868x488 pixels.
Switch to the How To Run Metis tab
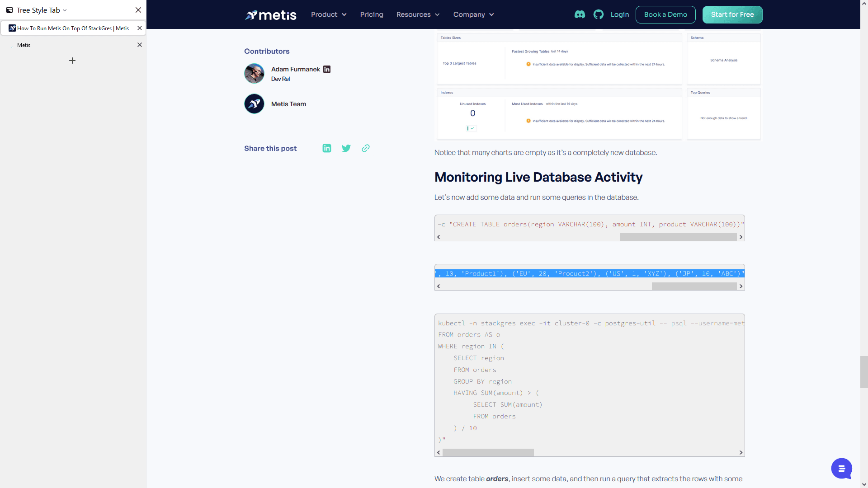click(x=73, y=28)
